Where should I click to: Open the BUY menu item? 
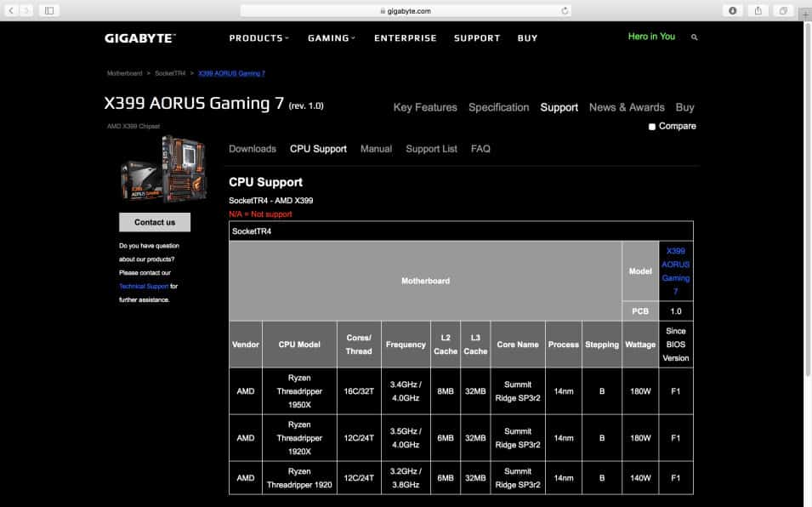coord(527,38)
